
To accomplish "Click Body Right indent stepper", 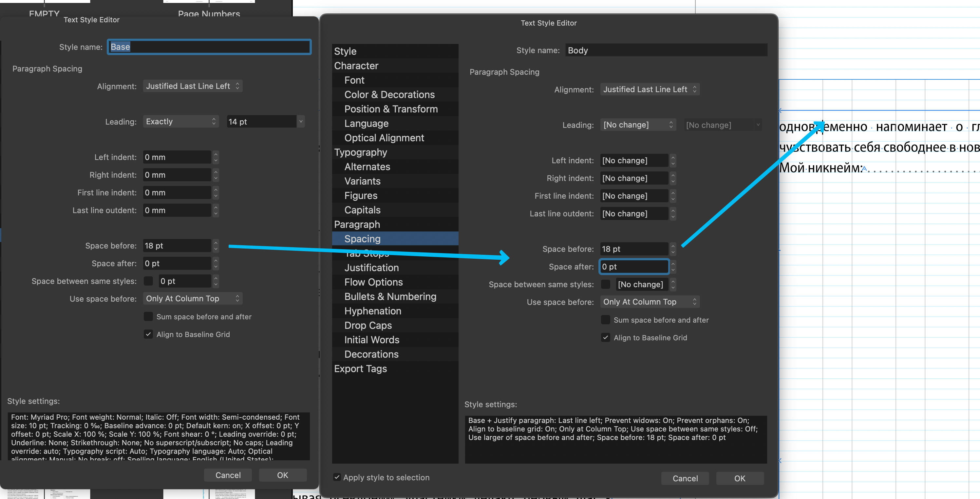I will (673, 178).
